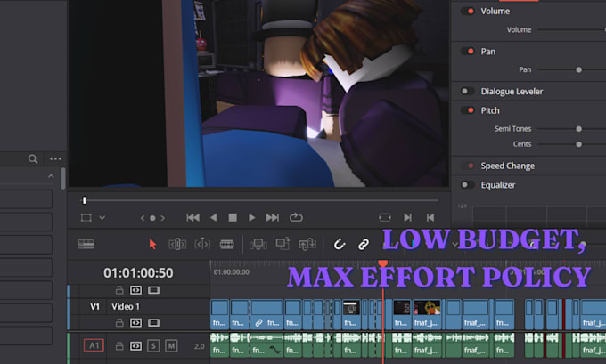The width and height of the screenshot is (606, 364).
Task: Toggle the Speed Change switch
Action: [468, 166]
